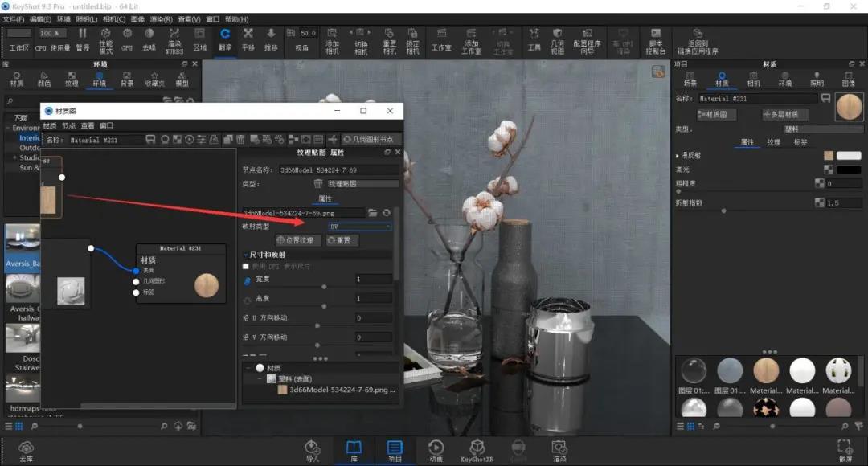Click the 导入 import icon at bottom

coord(313,451)
